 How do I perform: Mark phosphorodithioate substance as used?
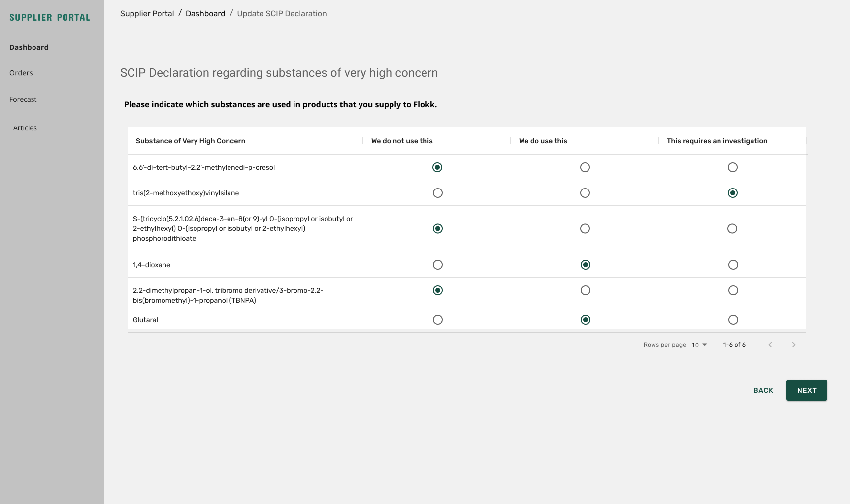[585, 228]
